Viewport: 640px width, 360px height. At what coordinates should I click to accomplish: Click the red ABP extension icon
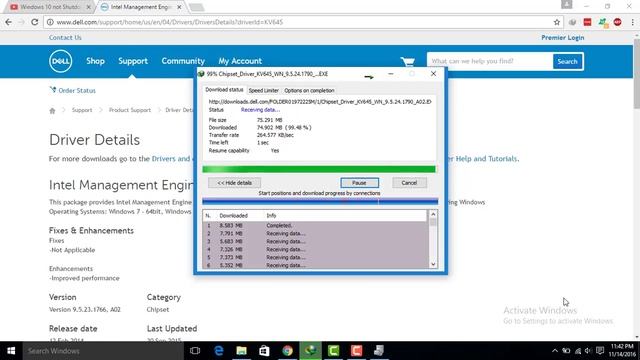pyautogui.click(x=617, y=22)
